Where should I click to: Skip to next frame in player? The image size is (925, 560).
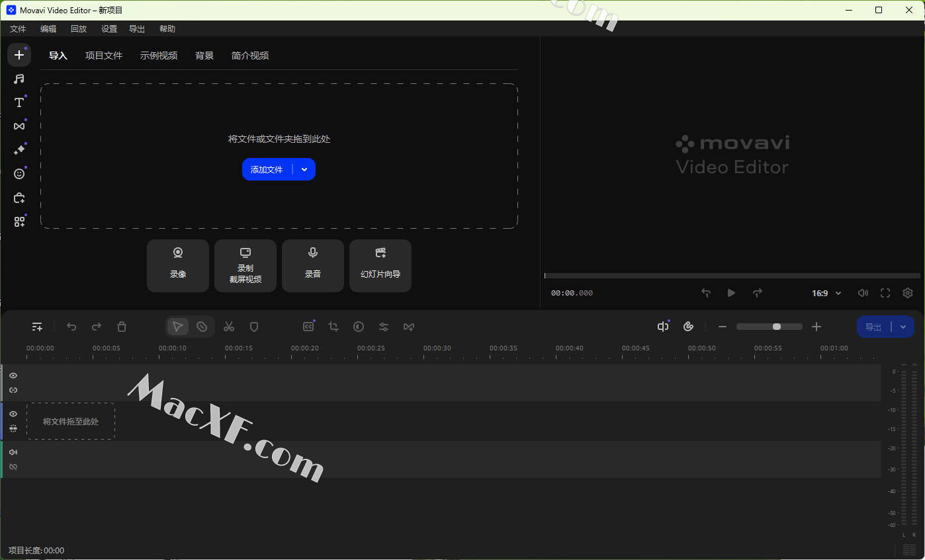758,293
